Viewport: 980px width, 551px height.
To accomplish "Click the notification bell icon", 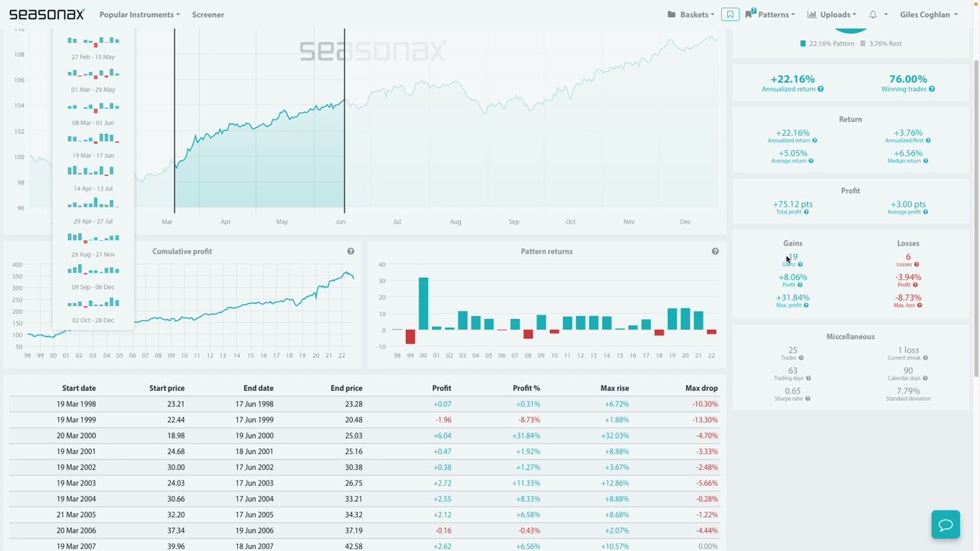I will click(873, 15).
